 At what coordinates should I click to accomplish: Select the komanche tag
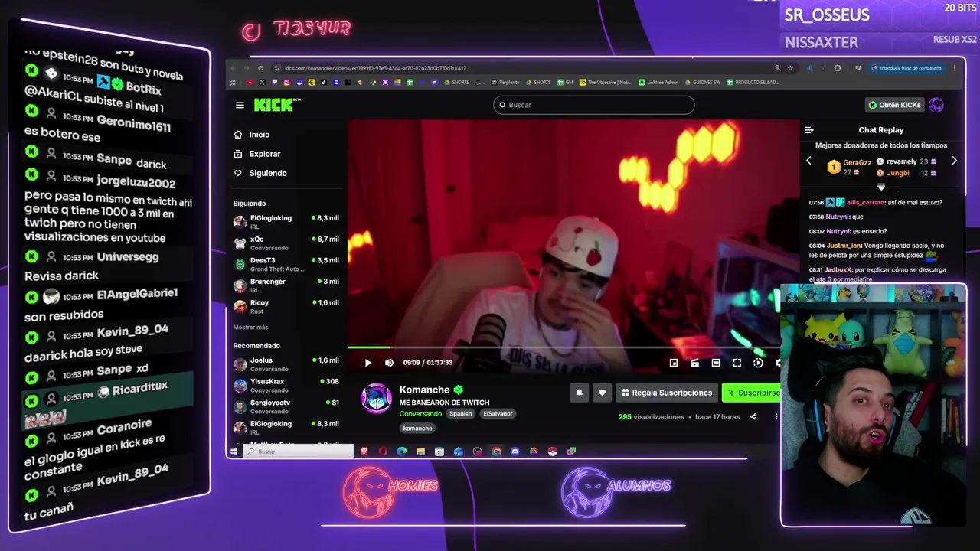pyautogui.click(x=417, y=429)
